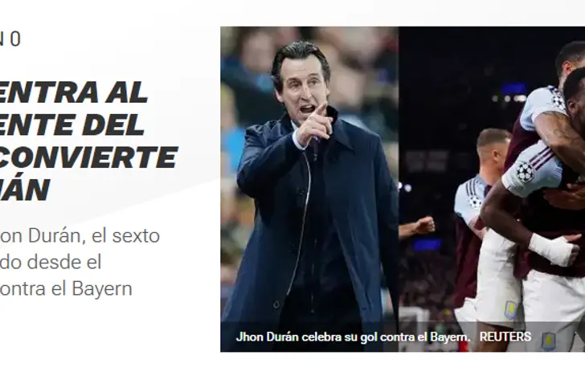Click the Champions League starball sleeve badge
585x392 pixels.
point(526,172)
